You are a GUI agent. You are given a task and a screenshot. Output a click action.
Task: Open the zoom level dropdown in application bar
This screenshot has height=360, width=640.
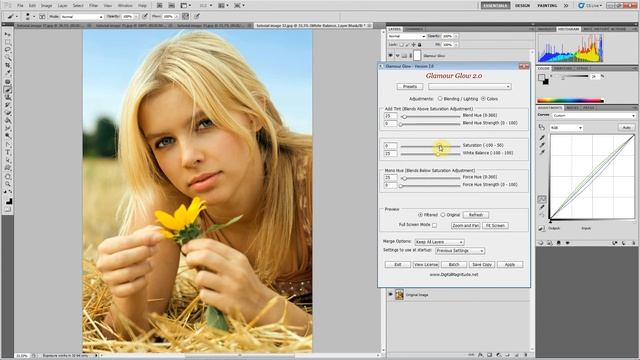(206, 6)
